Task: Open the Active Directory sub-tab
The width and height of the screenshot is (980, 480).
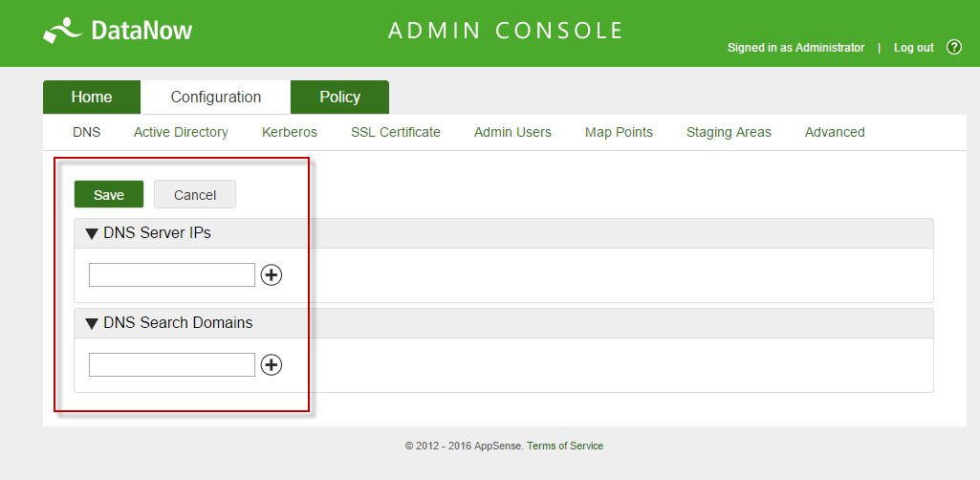Action: point(181,132)
